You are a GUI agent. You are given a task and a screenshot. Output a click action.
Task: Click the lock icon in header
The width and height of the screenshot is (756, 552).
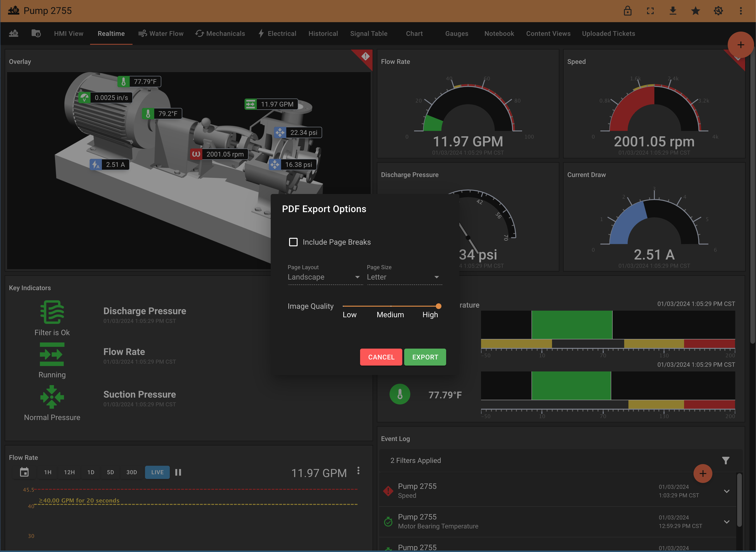click(627, 11)
